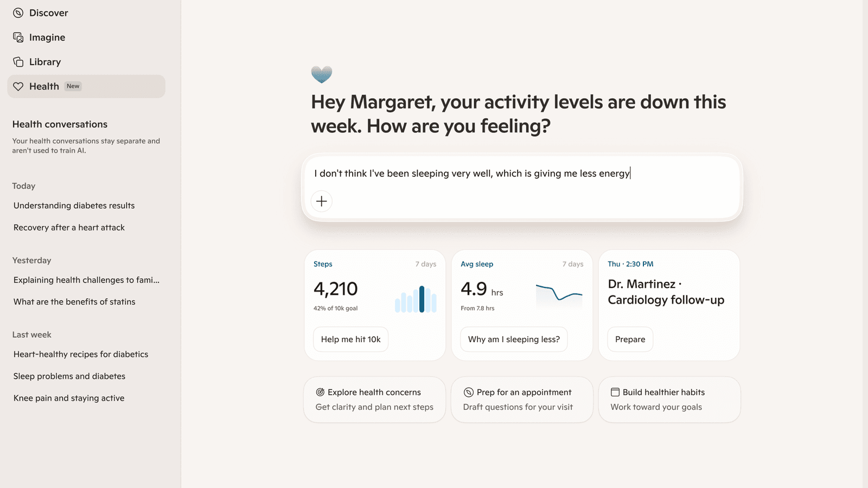Open the Library icon in the sidebar
The height and width of the screenshot is (488, 868).
tap(18, 61)
